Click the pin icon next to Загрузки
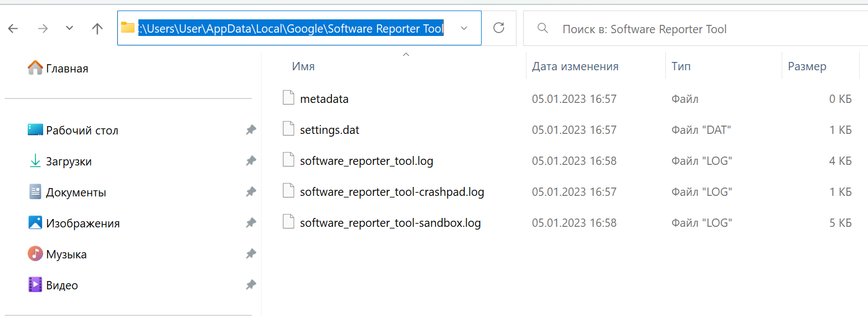This screenshot has height=317, width=868. 251,161
